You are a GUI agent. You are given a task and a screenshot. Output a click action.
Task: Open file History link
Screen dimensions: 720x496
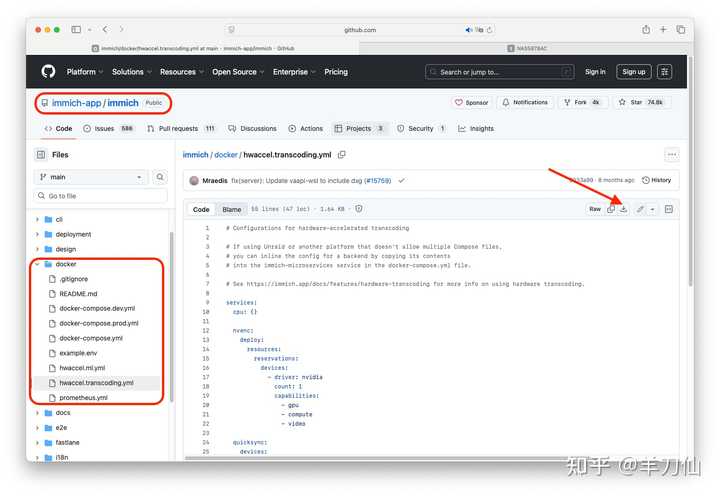point(657,180)
